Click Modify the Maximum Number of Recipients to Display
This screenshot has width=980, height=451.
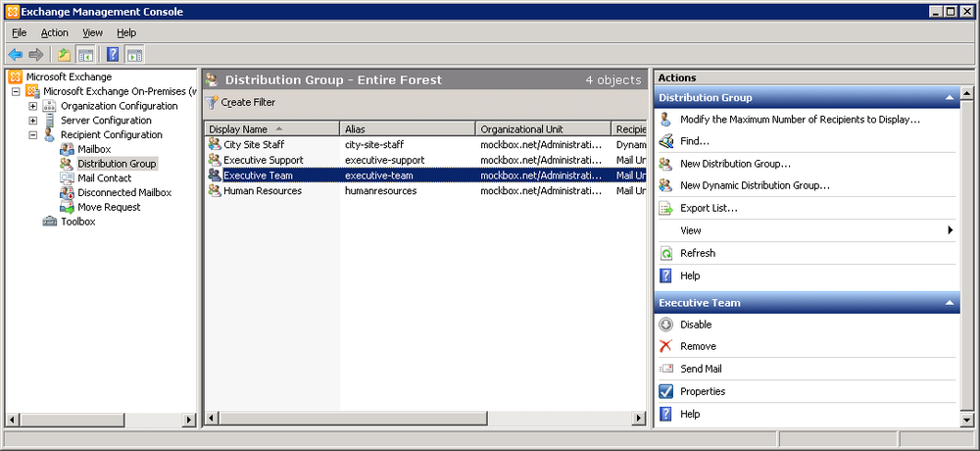coord(800,120)
